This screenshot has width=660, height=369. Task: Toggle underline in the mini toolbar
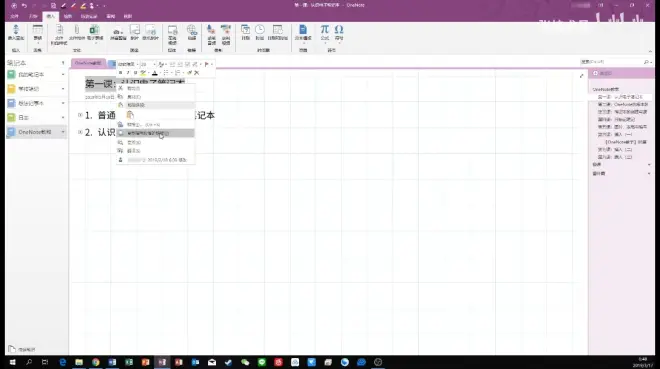[135, 73]
